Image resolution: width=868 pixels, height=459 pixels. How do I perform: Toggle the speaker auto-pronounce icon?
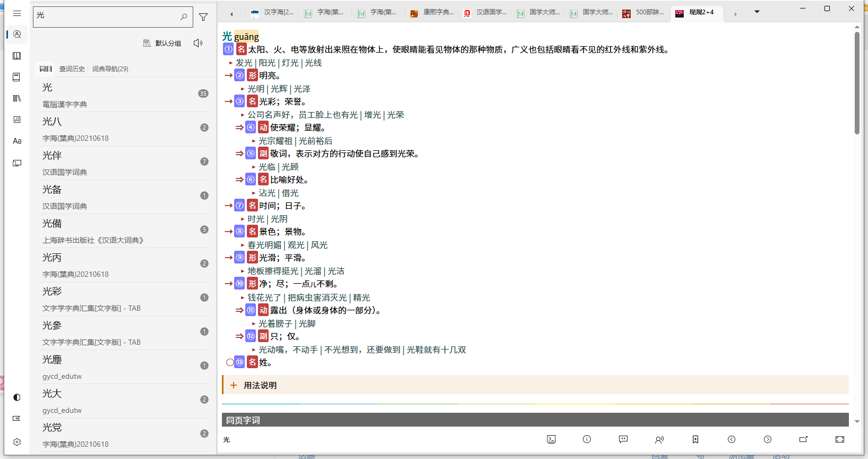[198, 43]
